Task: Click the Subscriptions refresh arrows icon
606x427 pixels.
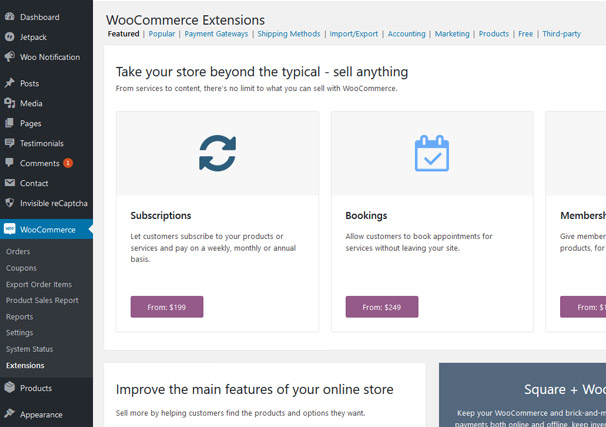Action: coord(218,153)
